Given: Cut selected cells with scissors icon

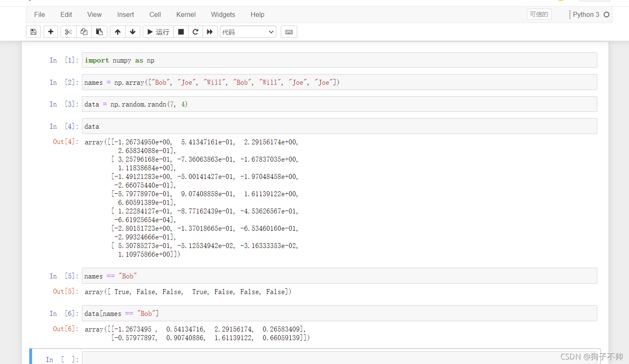Looking at the screenshot, I should point(69,32).
